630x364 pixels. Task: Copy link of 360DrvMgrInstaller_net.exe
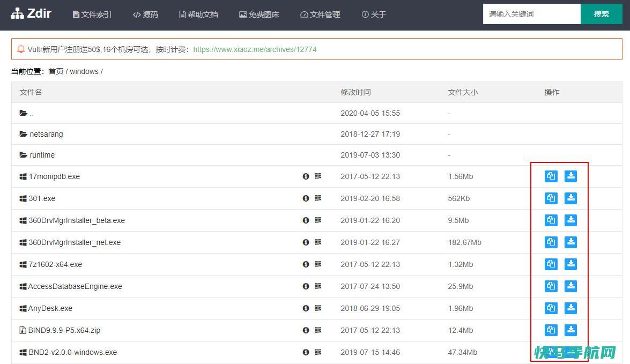pyautogui.click(x=551, y=242)
